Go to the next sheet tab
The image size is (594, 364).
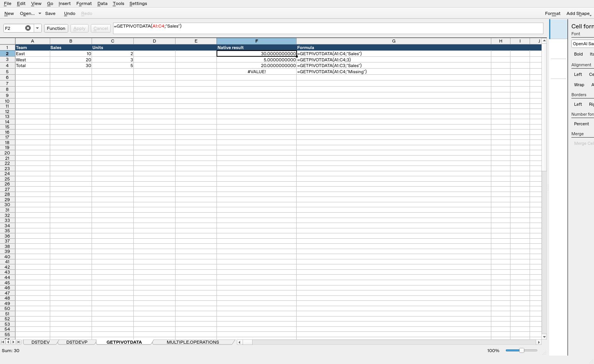13,342
